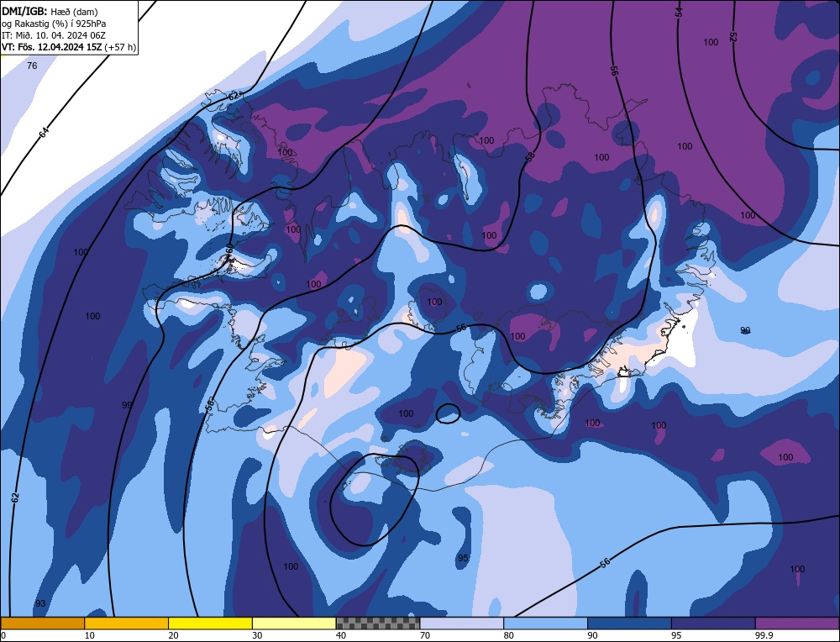Click the "DMI/IGB: Hæð (dam)" title line
This screenshot has width=840, height=642.
click(50, 11)
